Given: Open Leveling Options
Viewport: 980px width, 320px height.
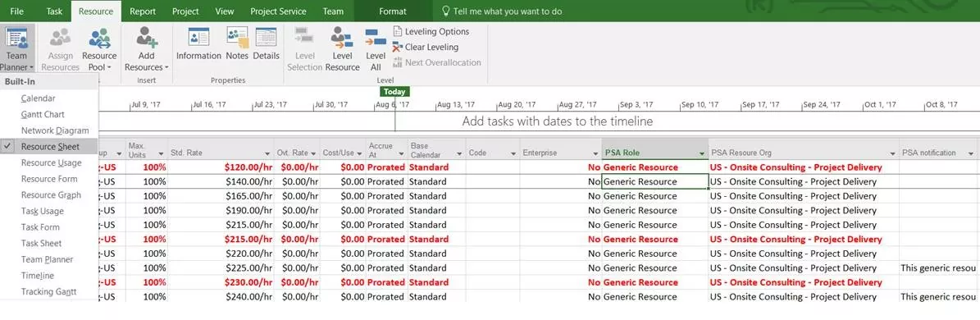Looking at the screenshot, I should click(x=431, y=31).
